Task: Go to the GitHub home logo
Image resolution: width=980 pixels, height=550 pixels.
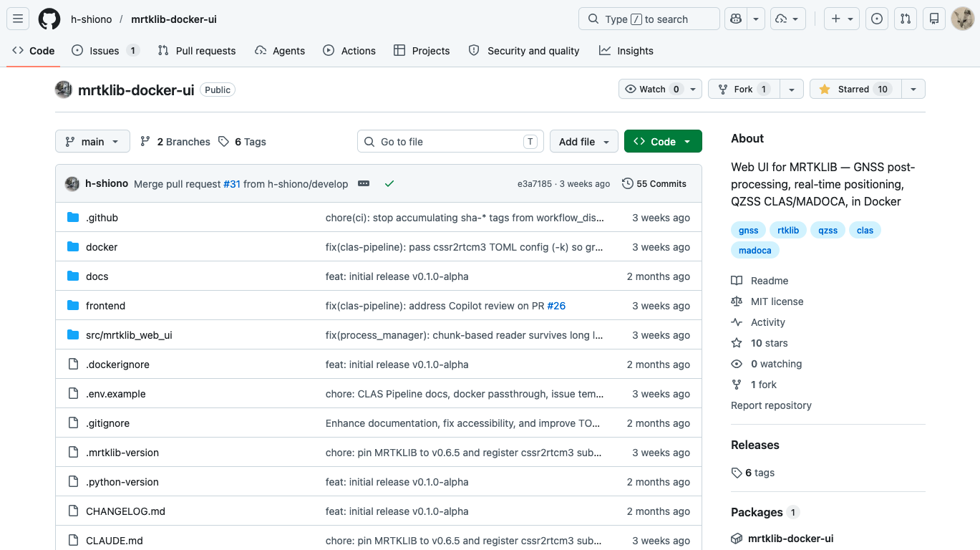Action: point(49,19)
